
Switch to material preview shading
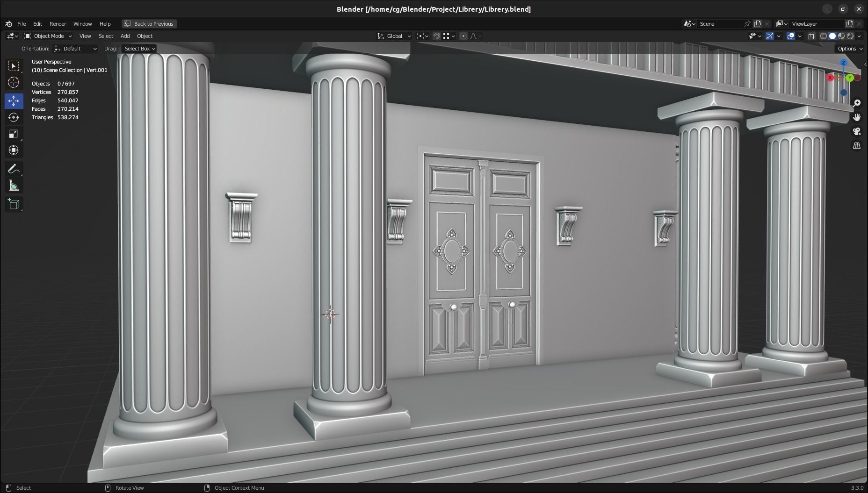pos(841,36)
